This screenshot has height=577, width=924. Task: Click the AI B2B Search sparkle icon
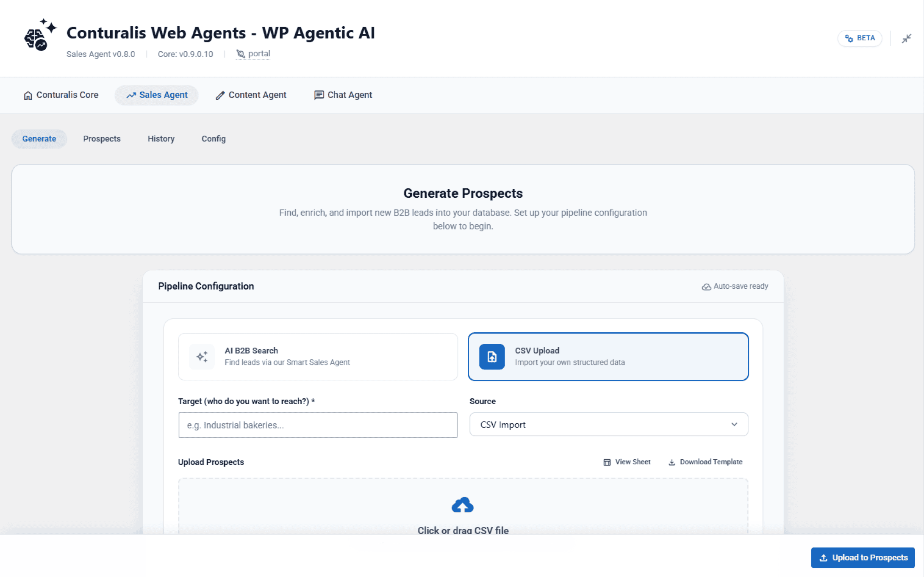[202, 356]
